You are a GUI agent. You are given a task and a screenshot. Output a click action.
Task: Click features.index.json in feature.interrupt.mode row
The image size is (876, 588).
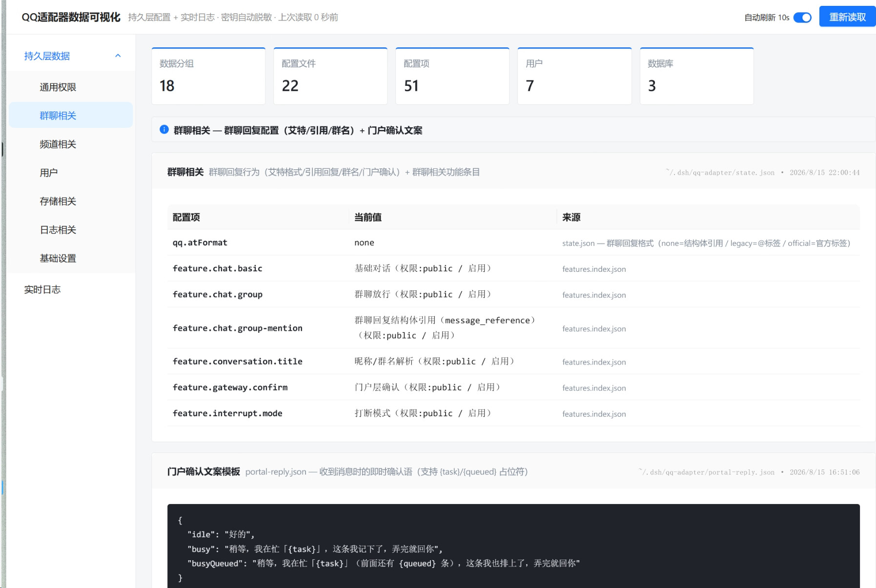coord(594,414)
